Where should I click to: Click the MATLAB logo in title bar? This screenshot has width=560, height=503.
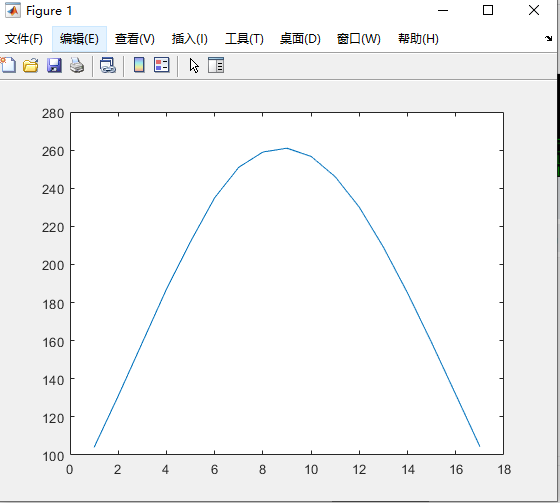click(x=13, y=10)
